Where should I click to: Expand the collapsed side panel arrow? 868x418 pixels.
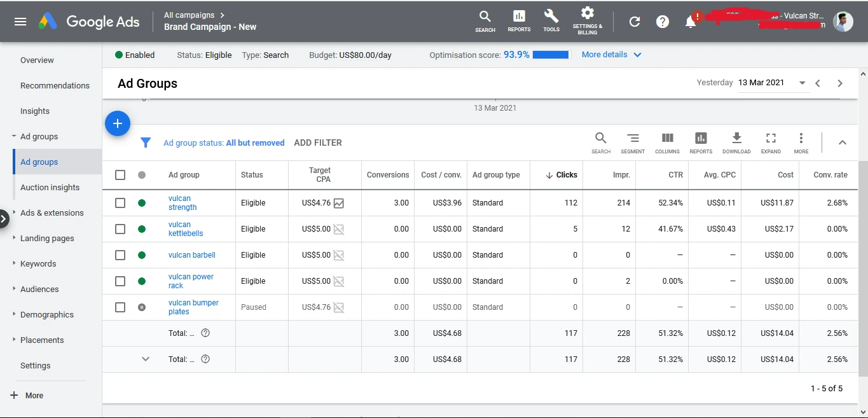click(x=4, y=219)
